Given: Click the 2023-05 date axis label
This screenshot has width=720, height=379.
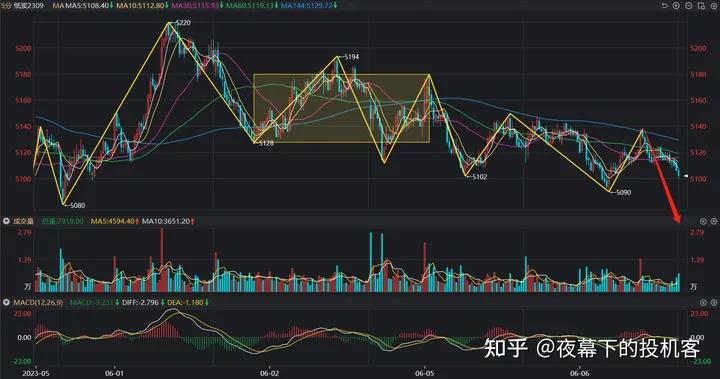Looking at the screenshot, I should tap(35, 373).
